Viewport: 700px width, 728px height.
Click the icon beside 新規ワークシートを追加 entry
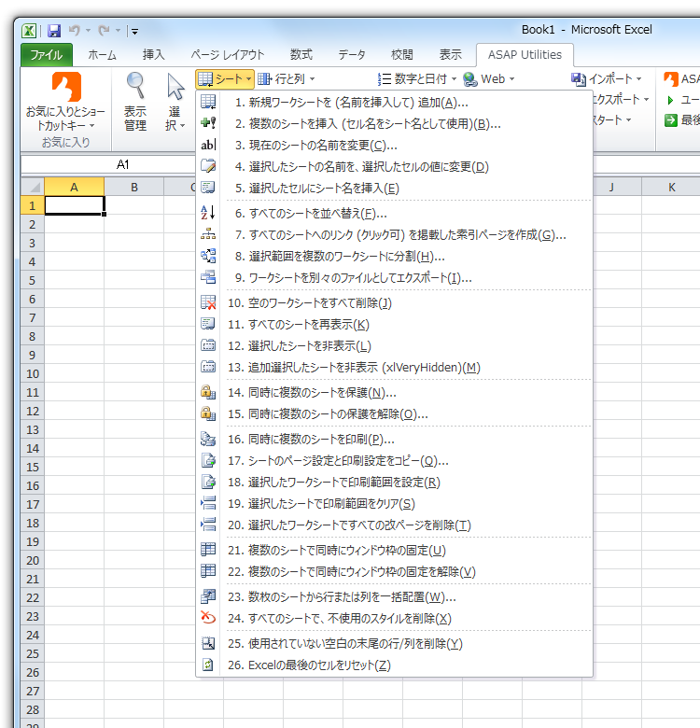coord(208,102)
